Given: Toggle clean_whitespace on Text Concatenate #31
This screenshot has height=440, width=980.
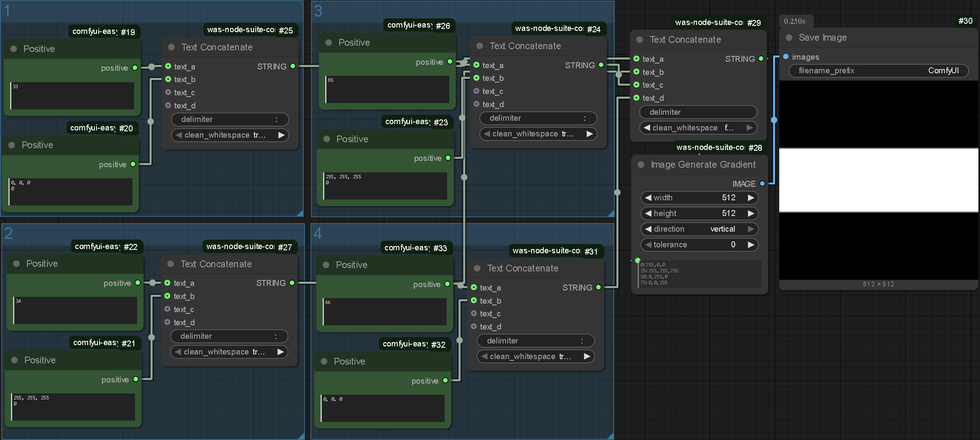Looking at the screenshot, I should (536, 357).
